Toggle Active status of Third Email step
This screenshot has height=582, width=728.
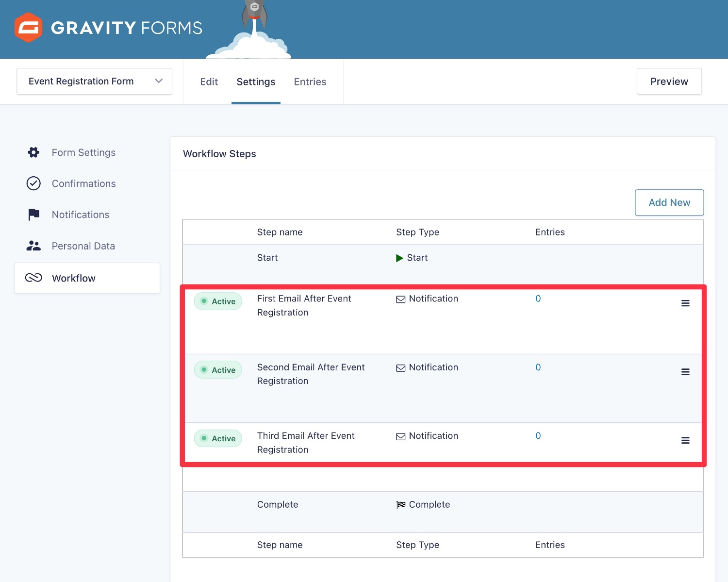click(218, 438)
